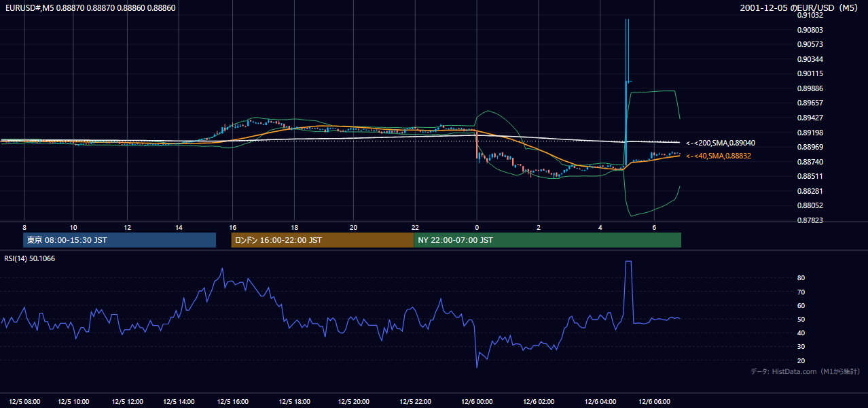
Task: Click price axis value 0.89886
Action: [810, 88]
